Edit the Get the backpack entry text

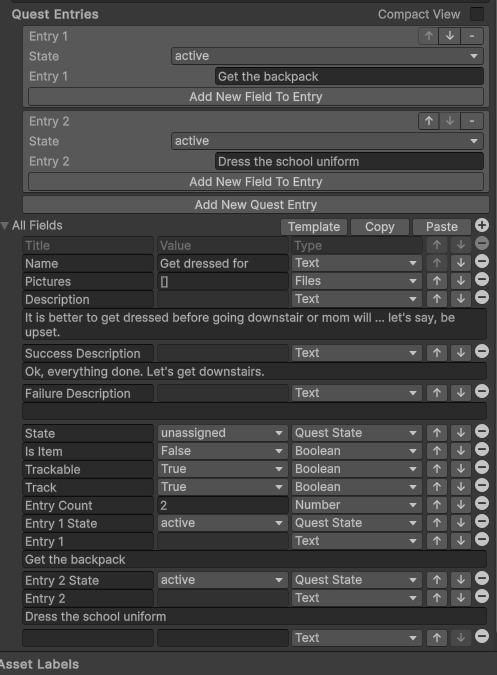[x=349, y=77]
